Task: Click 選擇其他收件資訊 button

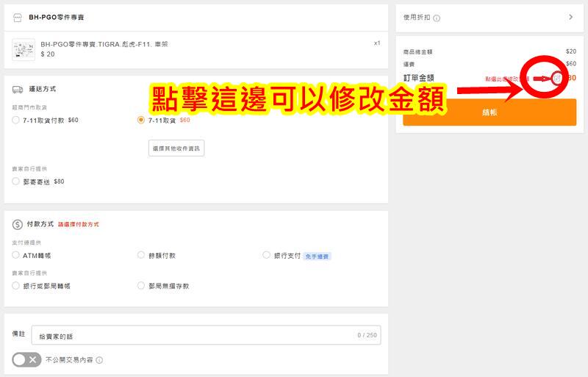Action: pos(176,148)
